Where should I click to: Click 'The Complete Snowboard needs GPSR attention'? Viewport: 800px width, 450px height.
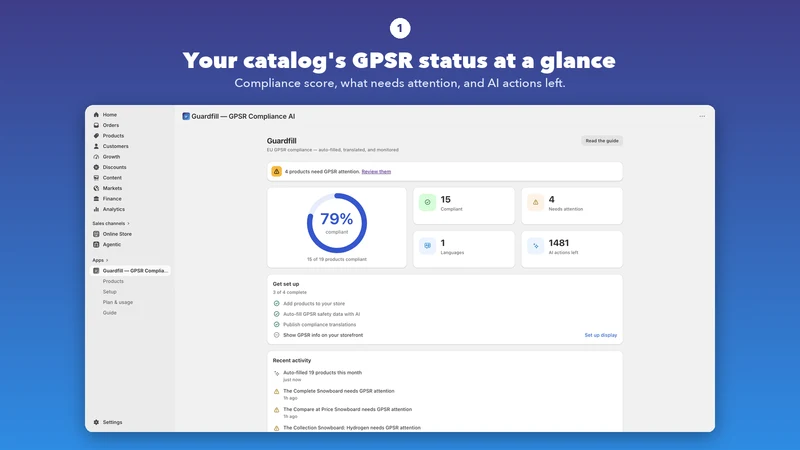click(339, 391)
